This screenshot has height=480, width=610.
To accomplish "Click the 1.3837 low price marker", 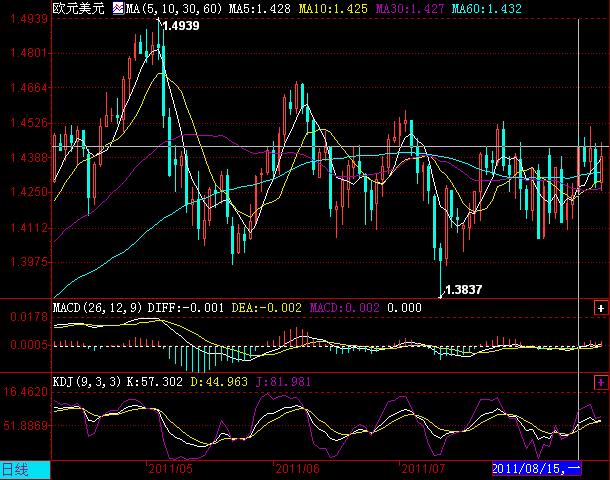I will point(463,290).
